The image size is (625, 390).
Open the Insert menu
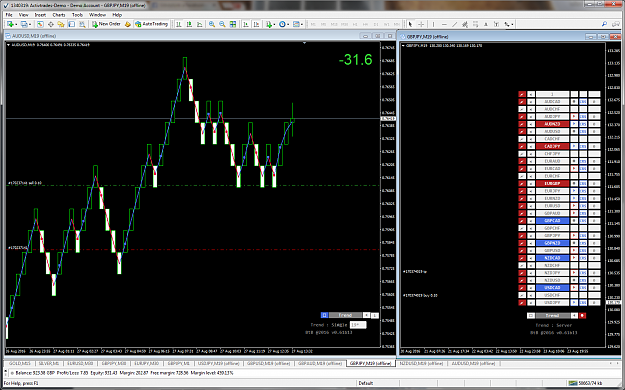(x=40, y=15)
